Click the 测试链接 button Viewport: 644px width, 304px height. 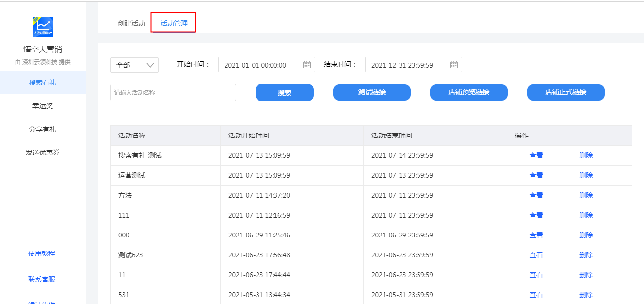coord(372,92)
